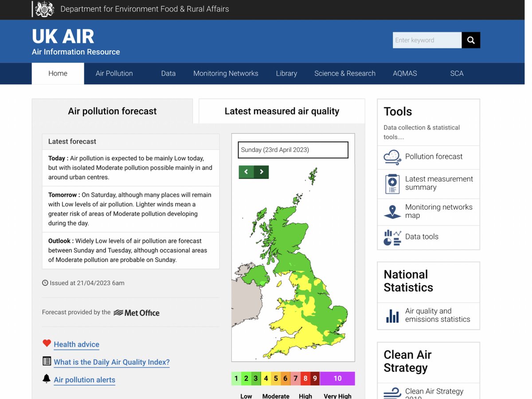Click the Daily Air Quality Index list icon
The width and height of the screenshot is (532, 399).
(47, 361)
